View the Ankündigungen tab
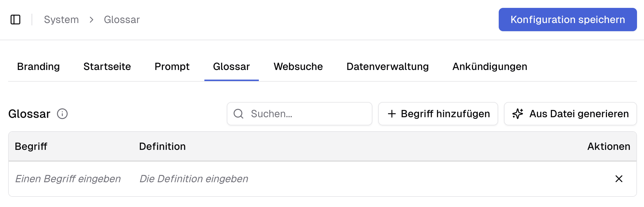The width and height of the screenshot is (644, 207). click(489, 66)
